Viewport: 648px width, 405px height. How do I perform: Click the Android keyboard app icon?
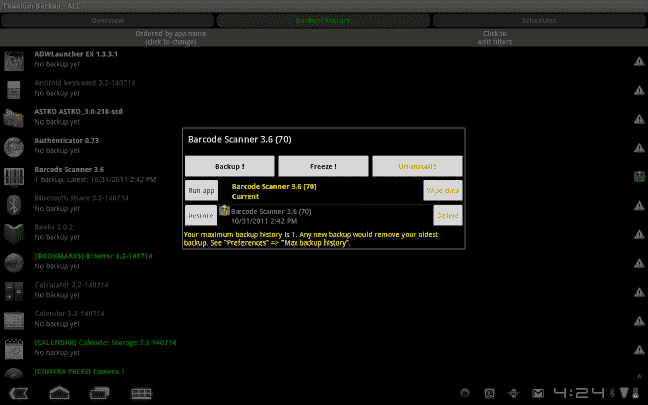(14, 90)
